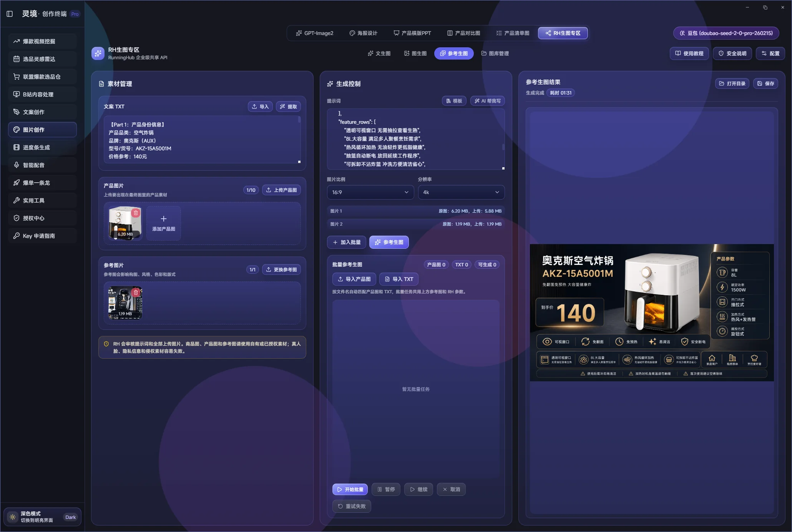Open the 使用教程 guide

[x=689, y=53]
